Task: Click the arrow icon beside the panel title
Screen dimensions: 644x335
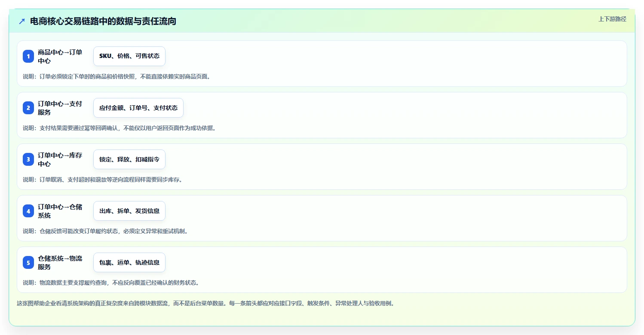Action: 22,21
